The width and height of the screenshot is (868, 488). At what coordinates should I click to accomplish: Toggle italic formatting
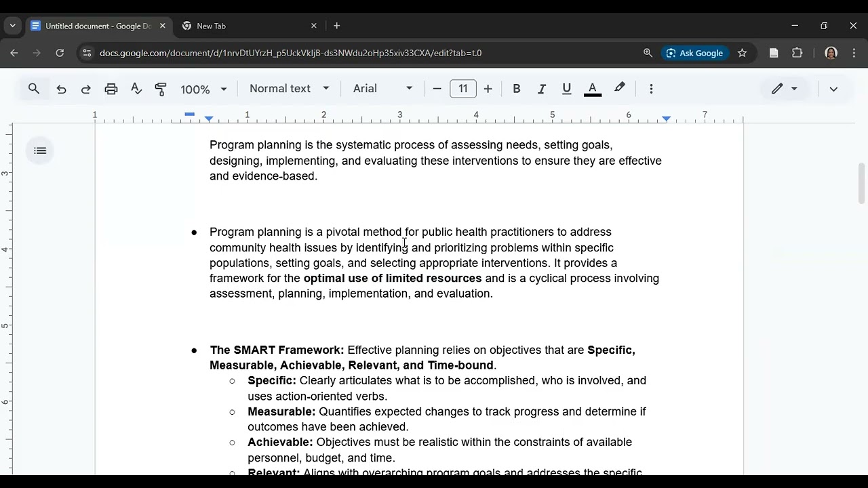pos(542,89)
